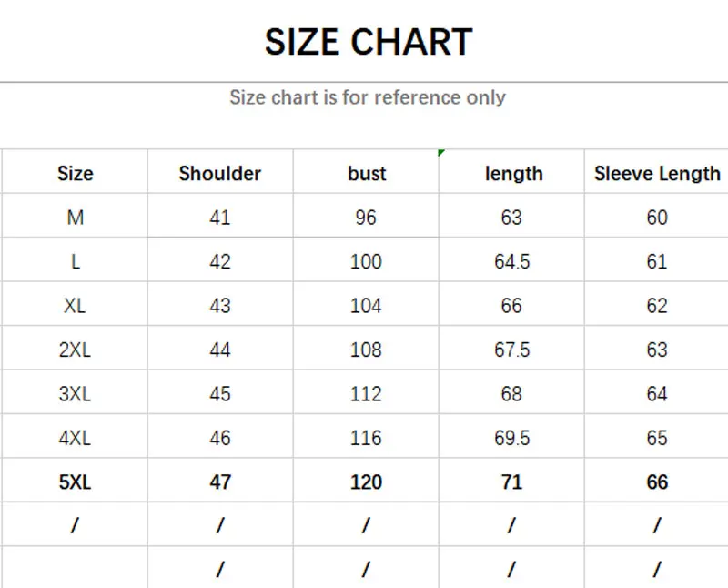728x588 pixels.
Task: Click the bust value 96 for M
Action: [x=366, y=218]
